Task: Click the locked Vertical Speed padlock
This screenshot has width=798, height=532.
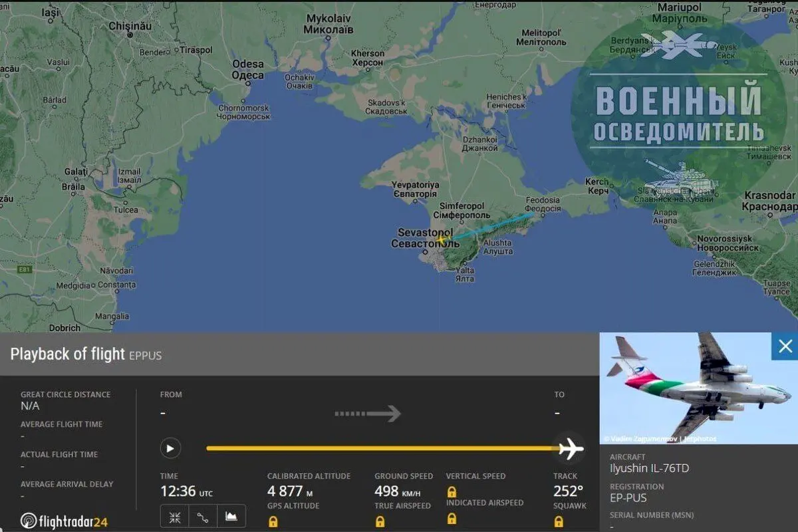Action: click(452, 492)
